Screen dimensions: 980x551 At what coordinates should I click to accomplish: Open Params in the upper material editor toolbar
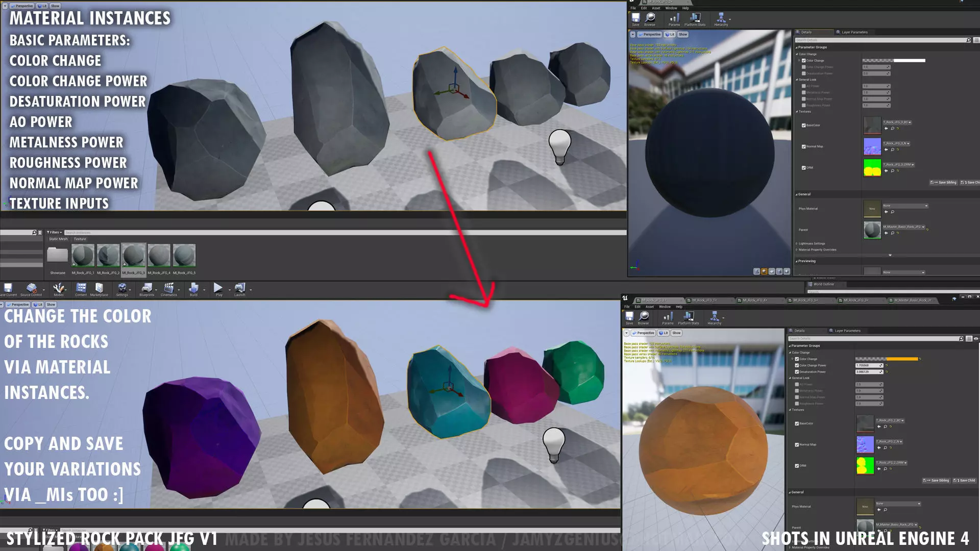pyautogui.click(x=674, y=19)
